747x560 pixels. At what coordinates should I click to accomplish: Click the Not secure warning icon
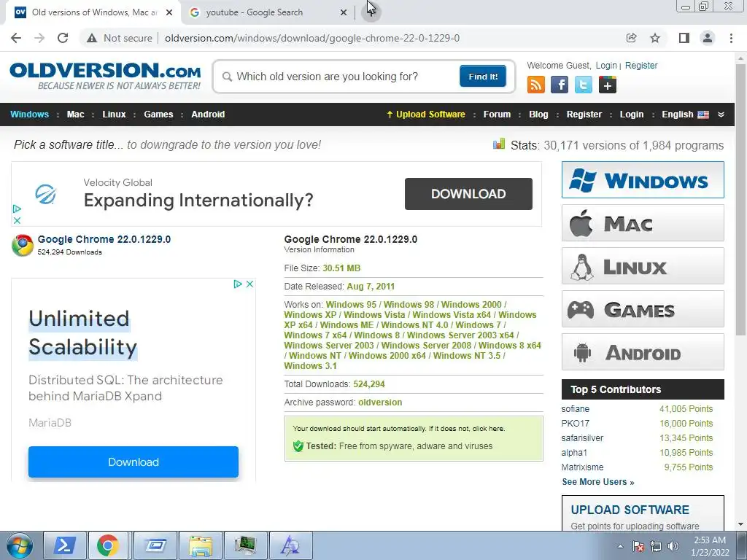pyautogui.click(x=92, y=38)
